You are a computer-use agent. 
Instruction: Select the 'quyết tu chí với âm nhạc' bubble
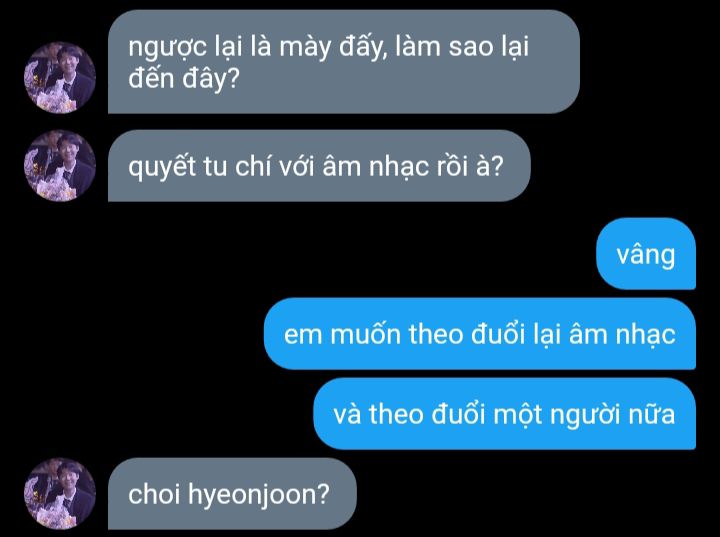point(319,165)
